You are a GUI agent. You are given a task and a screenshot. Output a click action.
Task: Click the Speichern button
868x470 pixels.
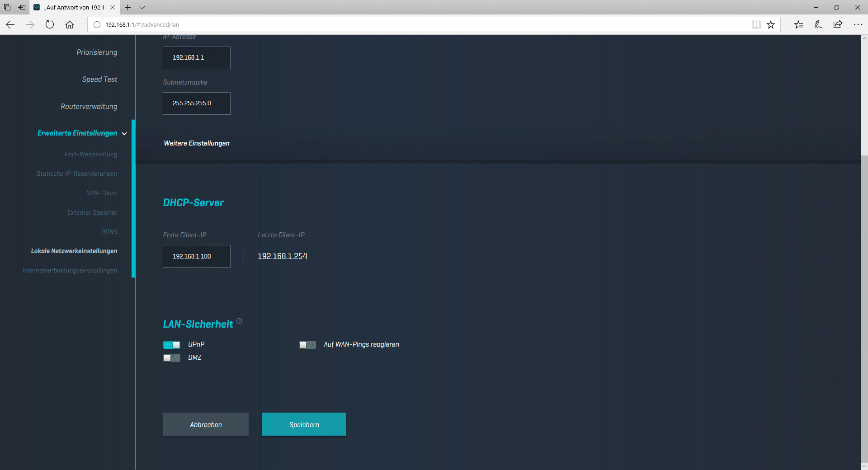tap(304, 424)
